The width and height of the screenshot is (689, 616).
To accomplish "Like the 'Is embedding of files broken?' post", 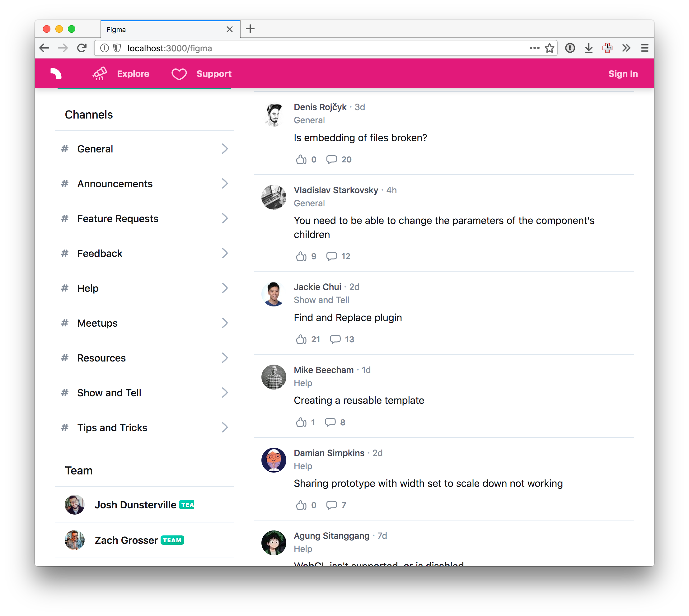I will pos(301,159).
